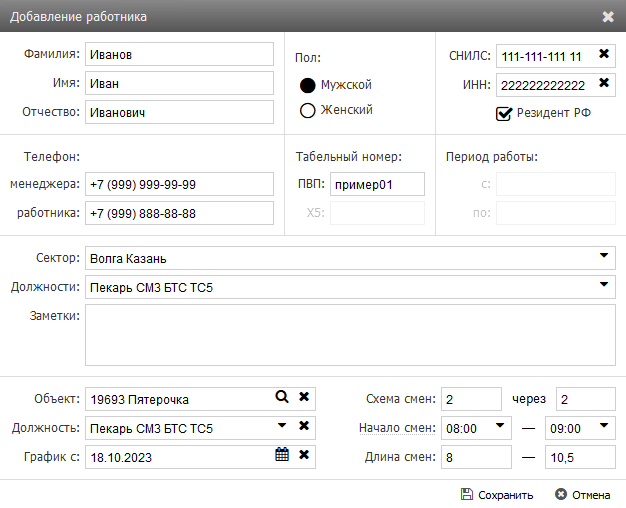
Task: Clear the ИНН field using the X icon
Action: [x=604, y=84]
